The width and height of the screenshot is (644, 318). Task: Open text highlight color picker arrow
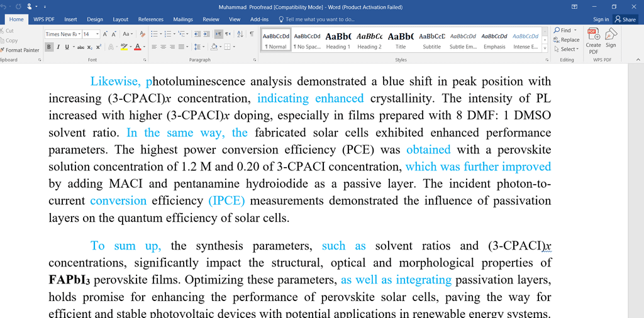click(x=130, y=47)
